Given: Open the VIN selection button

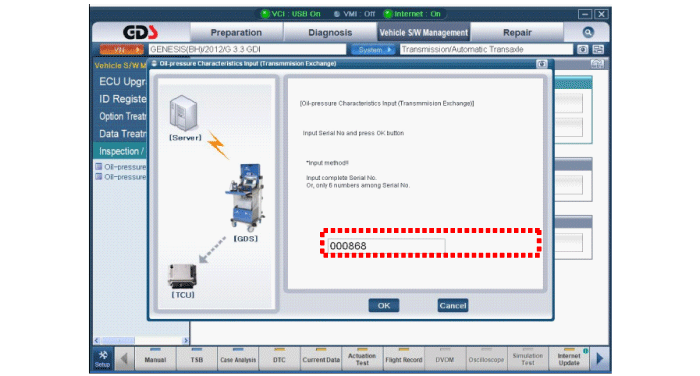Looking at the screenshot, I should 121,50.
